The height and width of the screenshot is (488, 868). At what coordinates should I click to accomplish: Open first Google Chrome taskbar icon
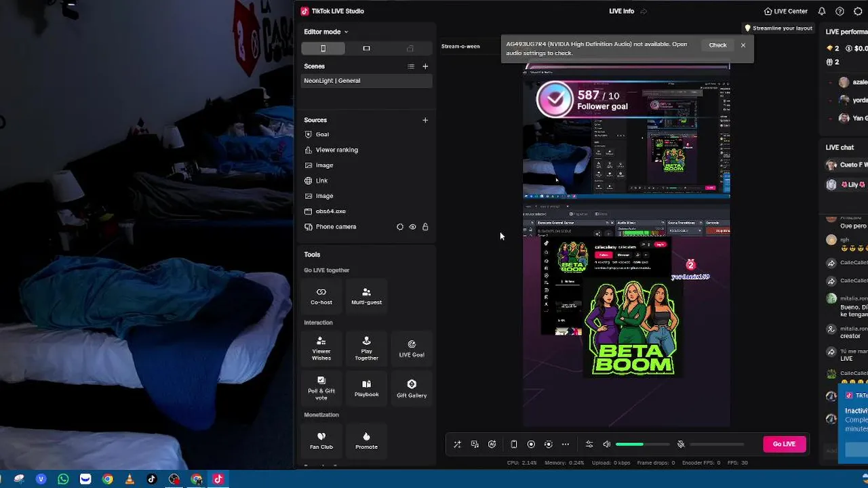tap(107, 479)
